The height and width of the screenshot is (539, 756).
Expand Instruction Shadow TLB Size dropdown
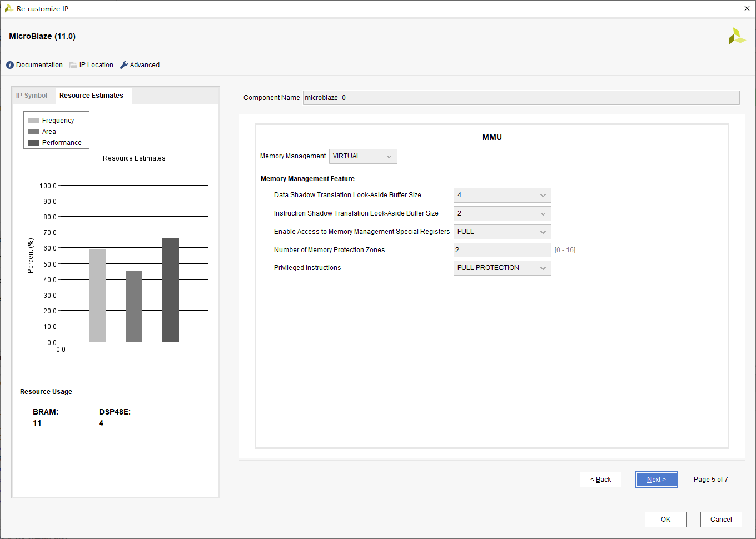(503, 213)
